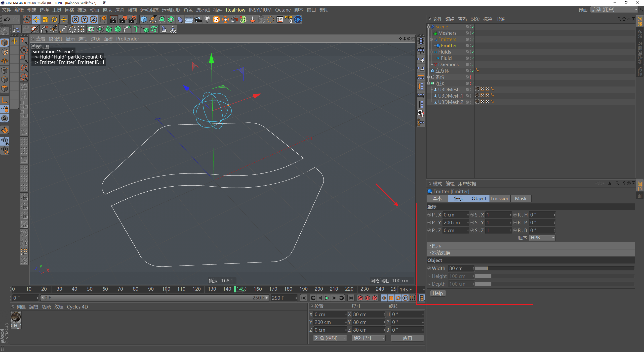Select the Rotate tool in top toolbar
The image size is (644, 352).
coord(54,19)
